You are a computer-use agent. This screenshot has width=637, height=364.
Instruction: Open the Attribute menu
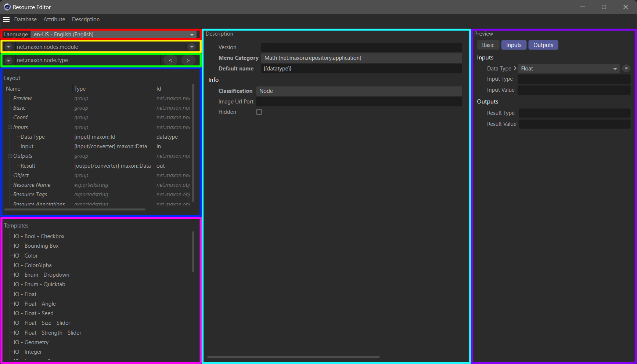54,19
